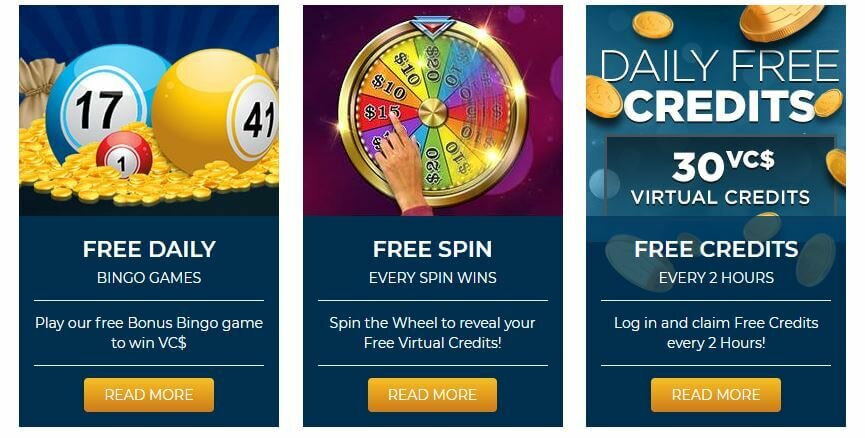This screenshot has height=438, width=865.
Task: Click the EVERY 2 HOURS subtitle
Action: click(x=716, y=277)
